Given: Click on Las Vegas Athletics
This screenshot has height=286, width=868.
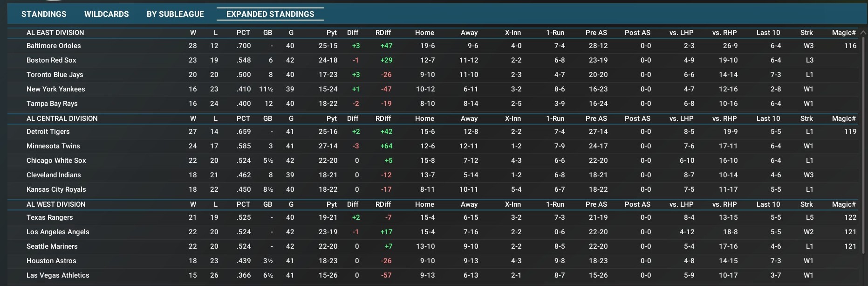Looking at the screenshot, I should [x=58, y=275].
